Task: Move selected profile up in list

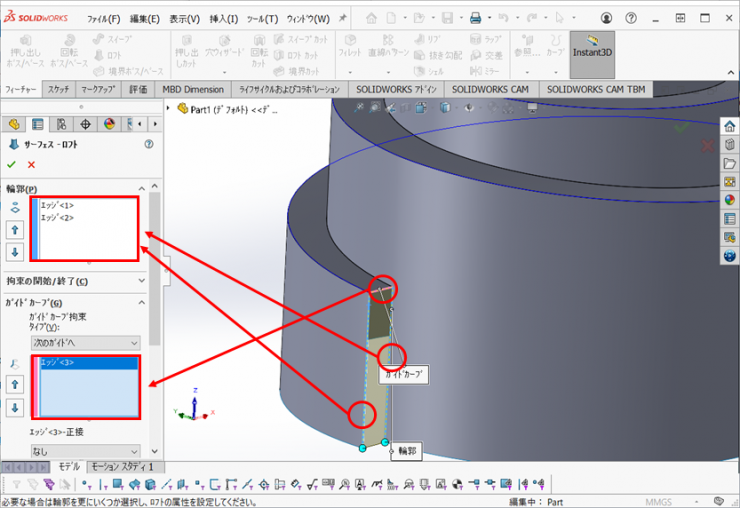Action: point(15,230)
